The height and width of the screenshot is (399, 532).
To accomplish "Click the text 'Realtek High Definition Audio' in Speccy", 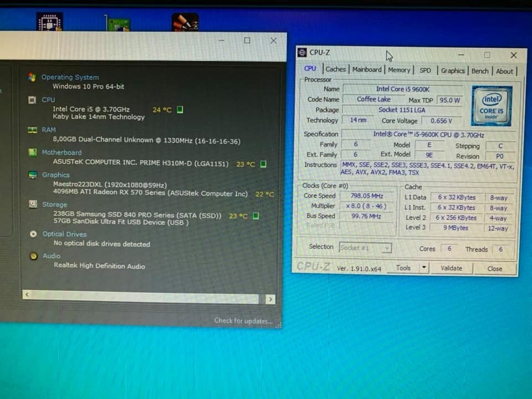I will coord(99,266).
